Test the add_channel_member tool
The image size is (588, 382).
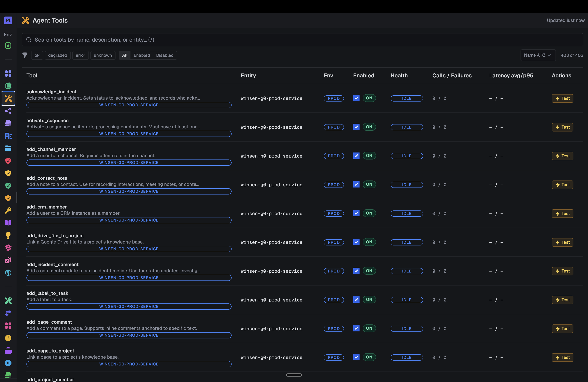563,156
